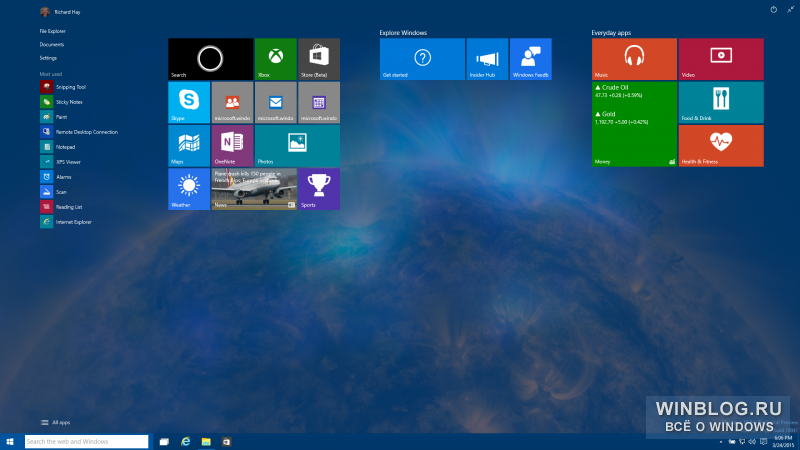This screenshot has width=800, height=450.
Task: Launch Internet Explorer from most used list
Action: tap(66, 222)
